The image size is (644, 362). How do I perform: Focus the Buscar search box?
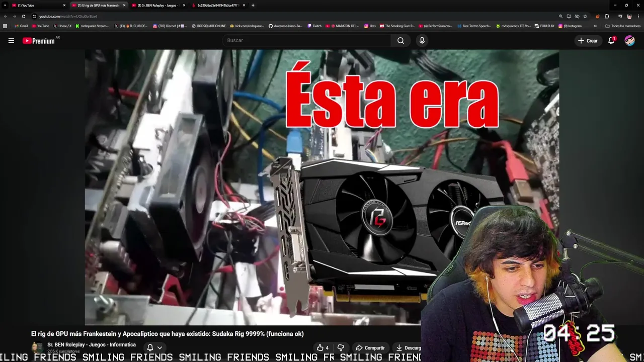click(306, 41)
